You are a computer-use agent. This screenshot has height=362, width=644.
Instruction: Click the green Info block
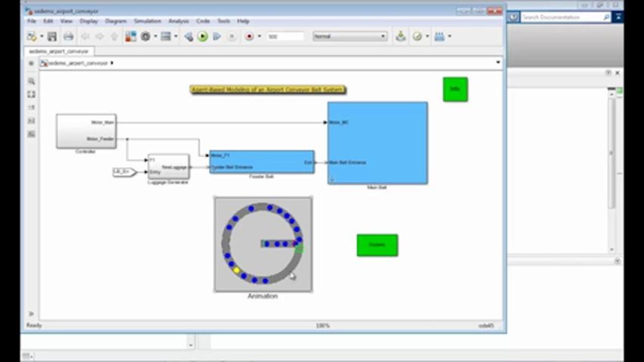(x=455, y=89)
